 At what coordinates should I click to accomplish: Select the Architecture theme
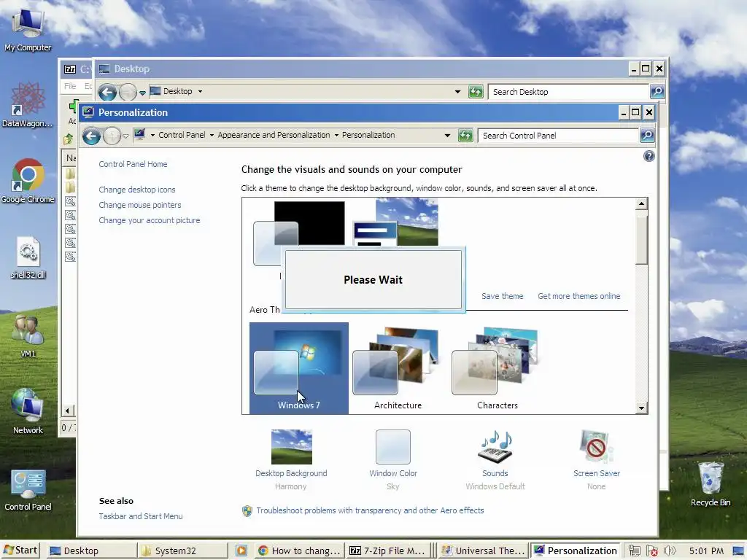click(398, 368)
